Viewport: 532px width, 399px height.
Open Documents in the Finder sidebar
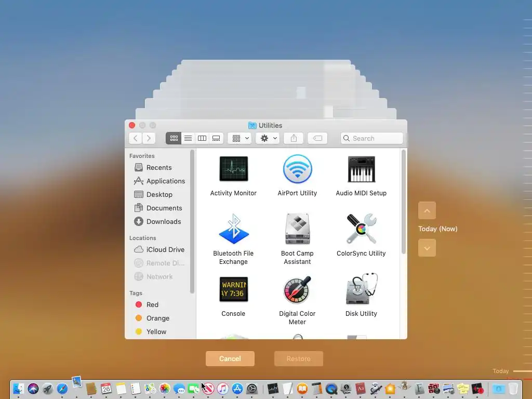point(159,208)
